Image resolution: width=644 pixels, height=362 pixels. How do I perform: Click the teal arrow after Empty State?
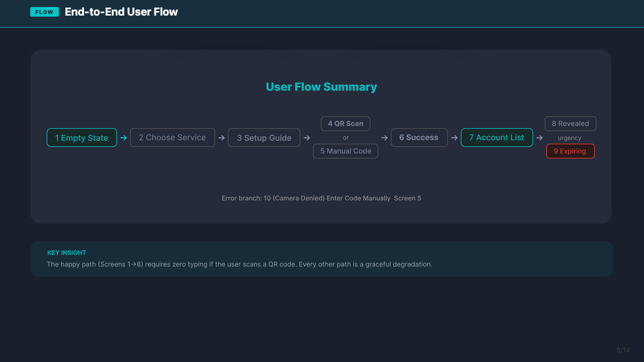123,138
